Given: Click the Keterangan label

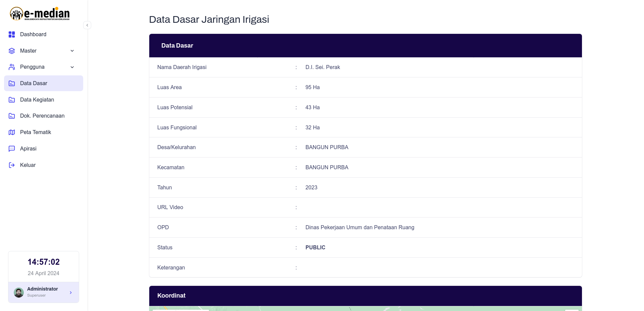Looking at the screenshot, I should (x=171, y=268).
